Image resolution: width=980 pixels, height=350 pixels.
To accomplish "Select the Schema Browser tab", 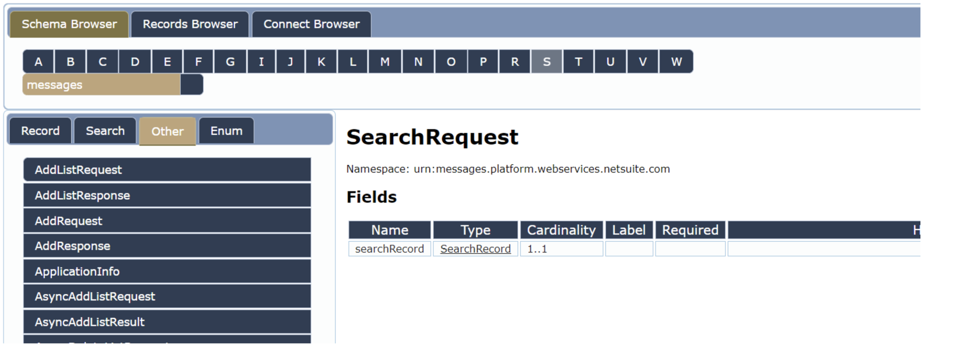I will click(x=69, y=24).
